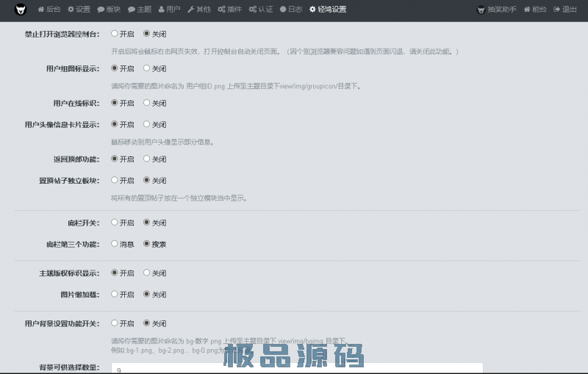Choose 搜索 for 底栏第三个功能
The image size is (588, 374).
pos(146,244)
